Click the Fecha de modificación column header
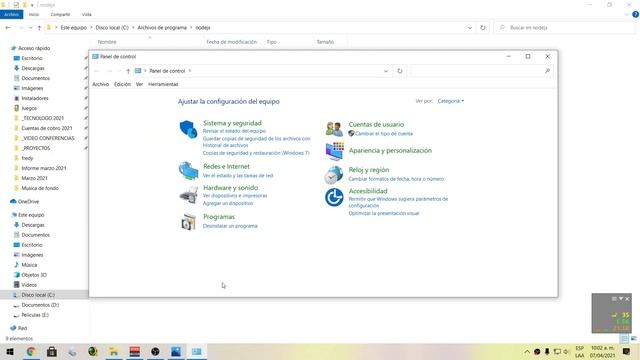 pyautogui.click(x=231, y=42)
